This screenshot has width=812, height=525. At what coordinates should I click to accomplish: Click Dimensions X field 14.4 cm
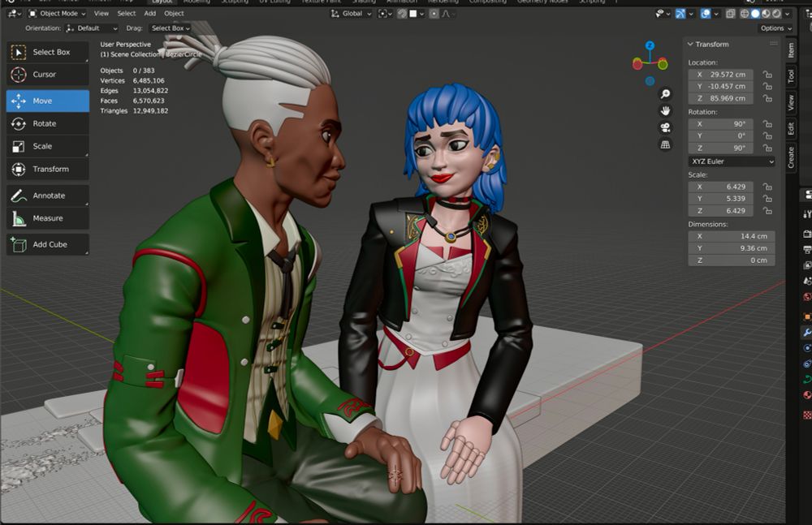click(732, 236)
